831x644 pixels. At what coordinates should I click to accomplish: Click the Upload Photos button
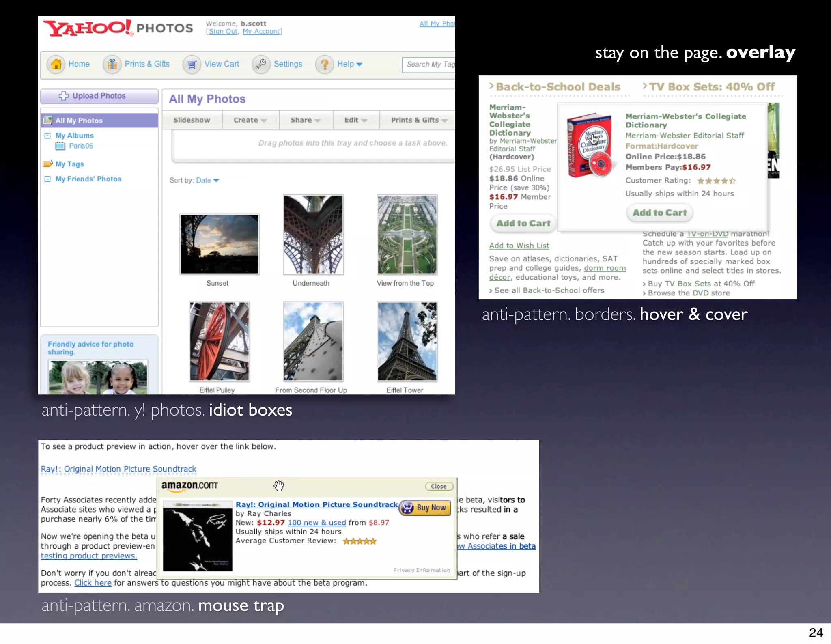(99, 96)
